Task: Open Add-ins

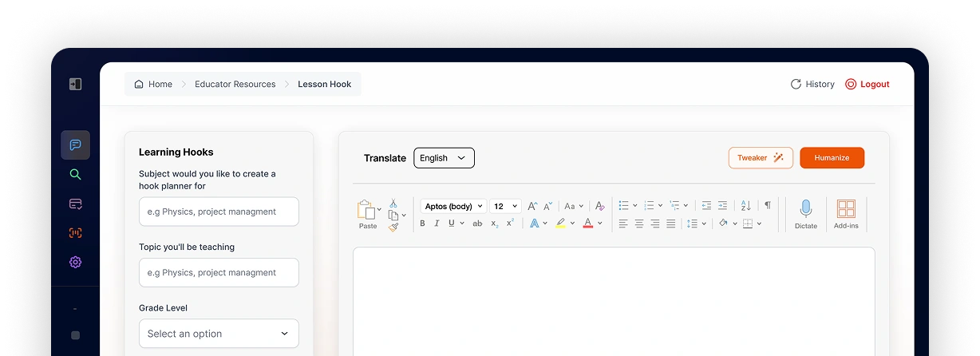Action: tap(846, 214)
